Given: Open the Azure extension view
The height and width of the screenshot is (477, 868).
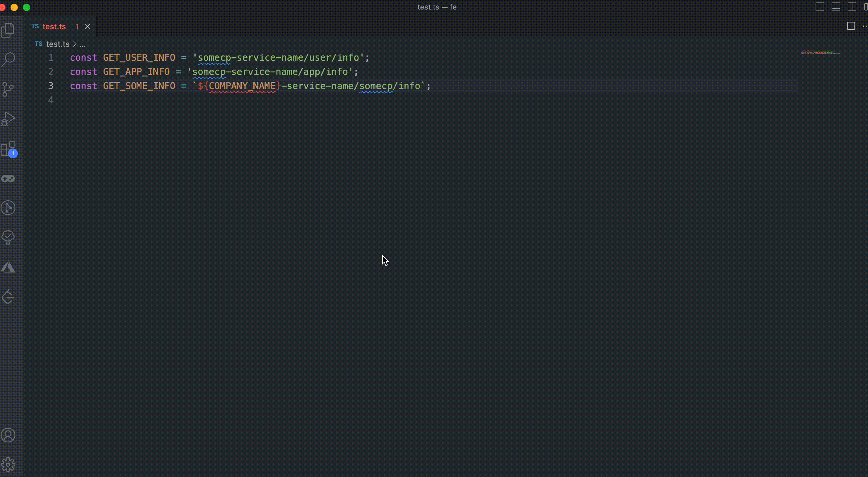Looking at the screenshot, I should tap(8, 267).
